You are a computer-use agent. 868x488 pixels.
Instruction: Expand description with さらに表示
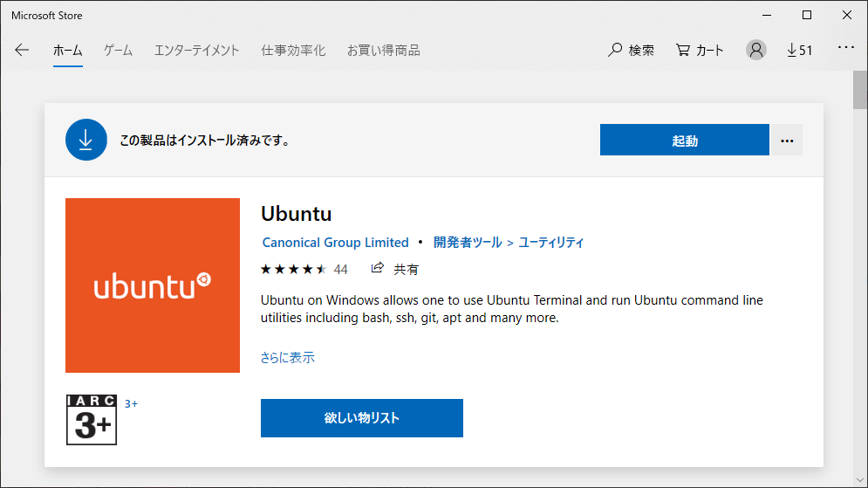287,357
